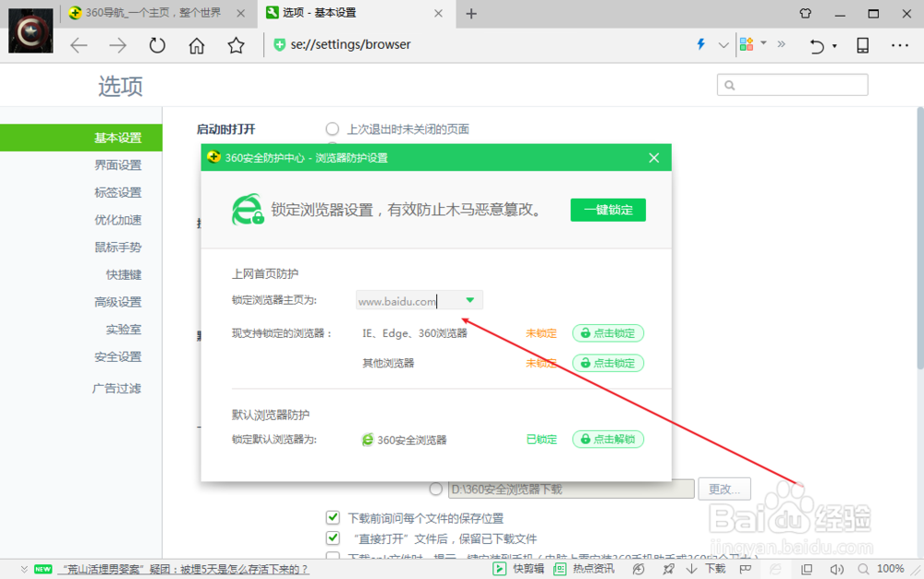Open 安全设置 in the sidebar
Screen dimensions: 924x579
click(118, 357)
